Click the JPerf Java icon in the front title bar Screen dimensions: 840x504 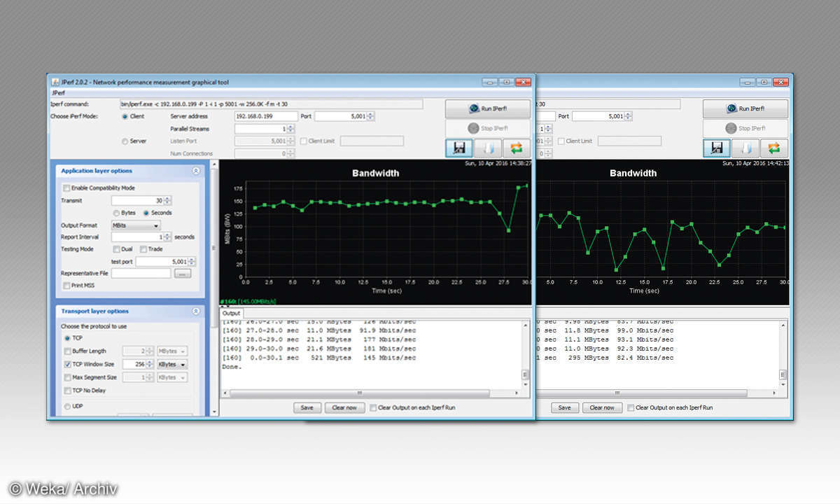pos(55,82)
